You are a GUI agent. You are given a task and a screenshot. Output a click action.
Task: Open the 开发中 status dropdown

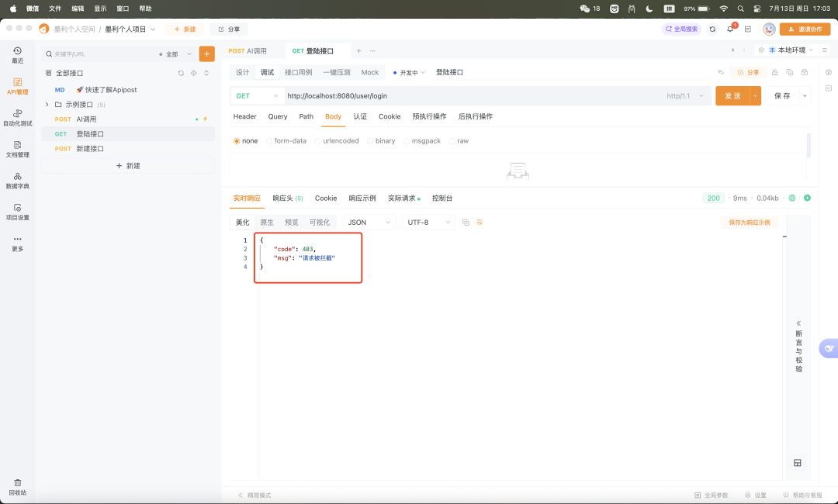tap(409, 73)
